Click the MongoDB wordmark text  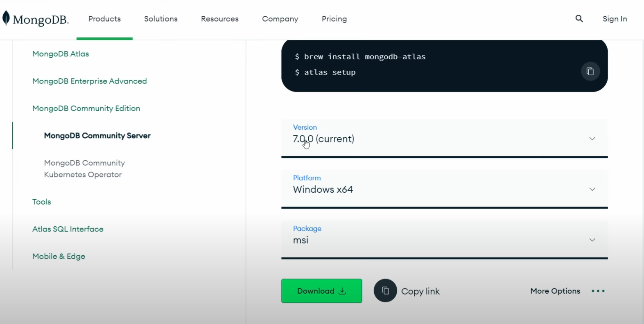pos(41,20)
